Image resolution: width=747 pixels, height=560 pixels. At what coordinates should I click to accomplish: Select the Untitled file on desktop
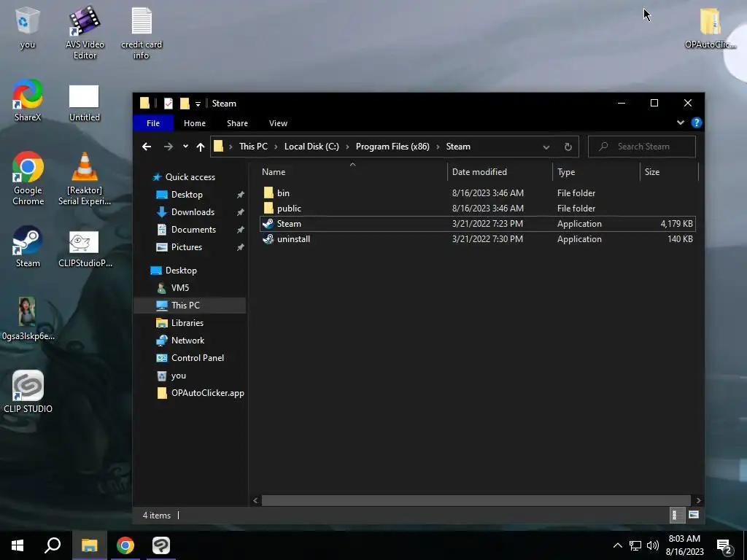tap(85, 103)
